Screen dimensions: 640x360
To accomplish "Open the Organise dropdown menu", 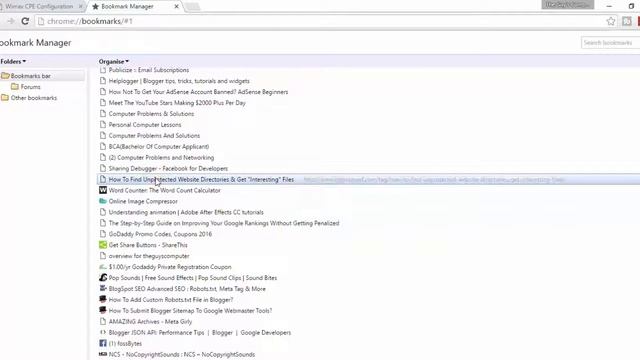I will click(113, 61).
